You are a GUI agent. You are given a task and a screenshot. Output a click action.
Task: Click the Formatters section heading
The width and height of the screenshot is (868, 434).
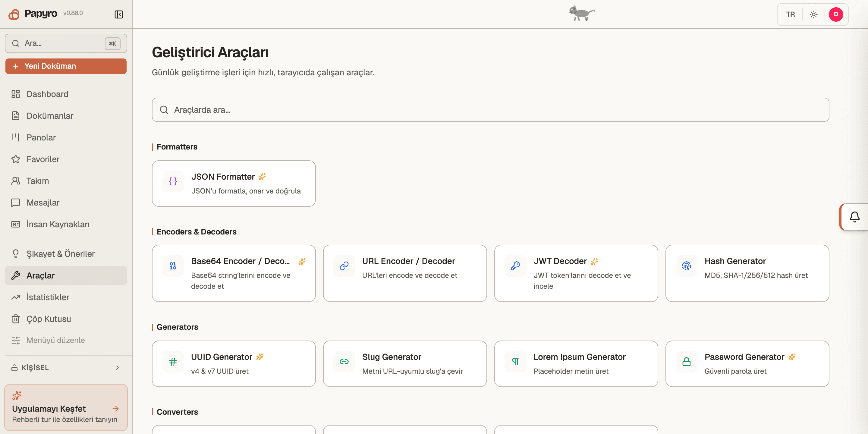click(177, 147)
